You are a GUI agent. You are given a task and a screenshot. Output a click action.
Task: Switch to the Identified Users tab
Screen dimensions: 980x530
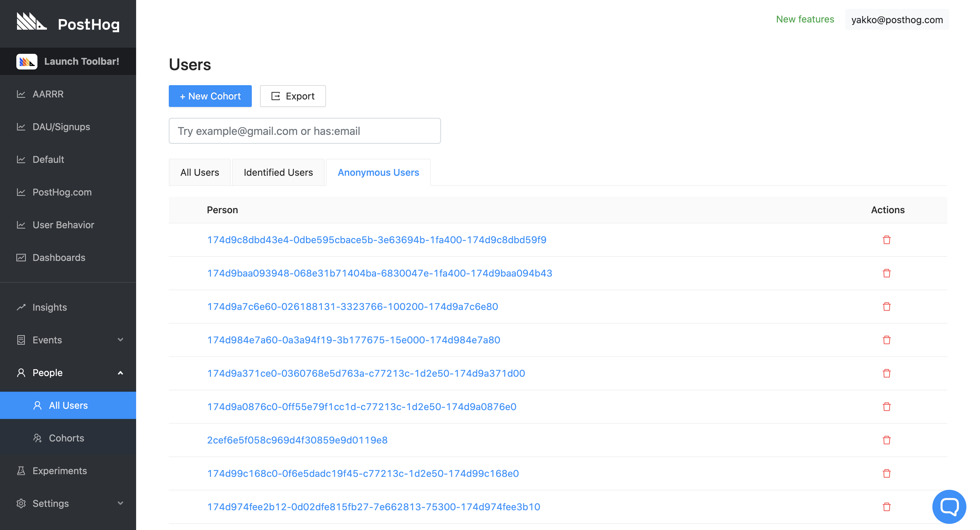278,172
